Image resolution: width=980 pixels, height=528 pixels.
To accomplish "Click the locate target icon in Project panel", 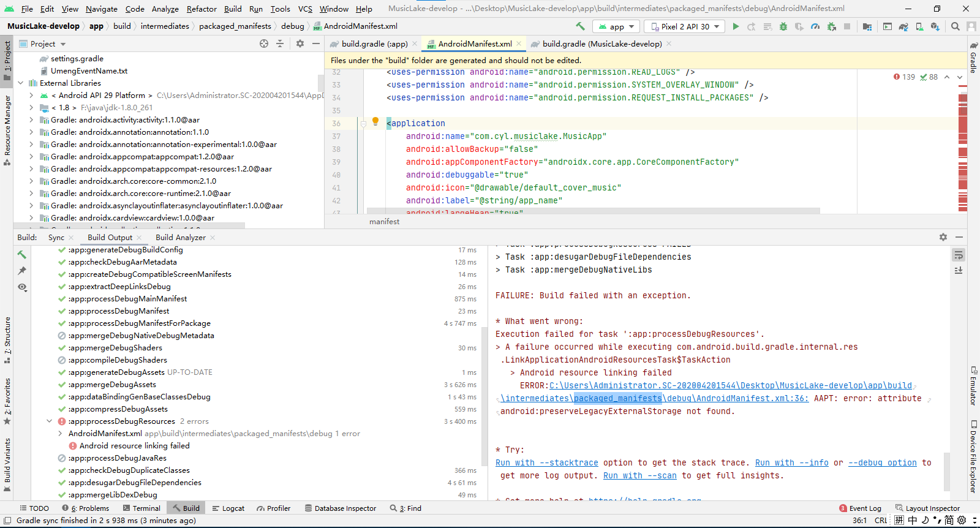I will point(264,43).
